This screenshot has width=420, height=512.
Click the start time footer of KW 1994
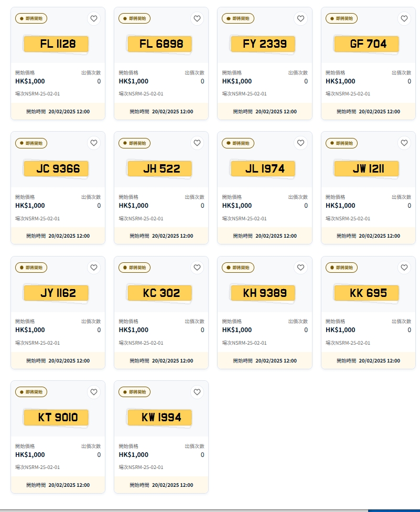(161, 485)
